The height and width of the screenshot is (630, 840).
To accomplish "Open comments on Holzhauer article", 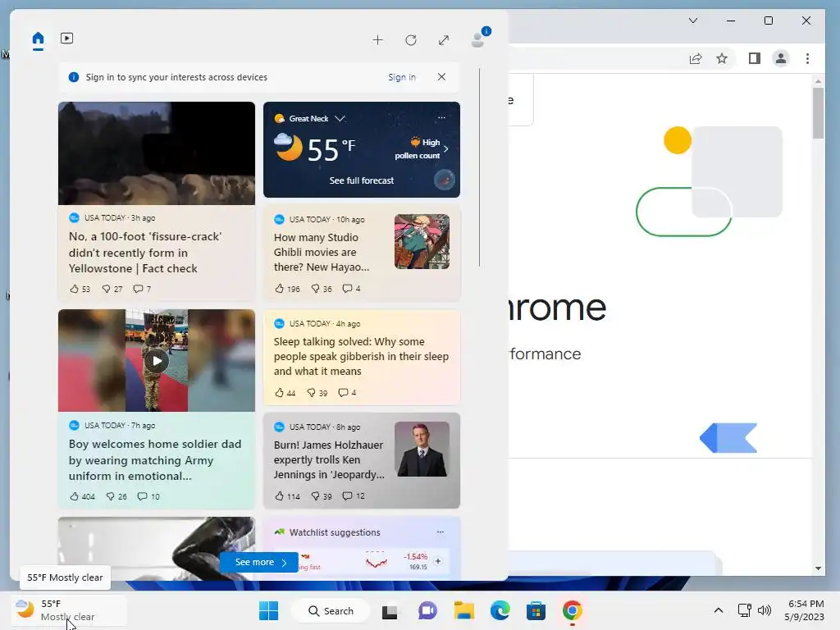I will 354,496.
